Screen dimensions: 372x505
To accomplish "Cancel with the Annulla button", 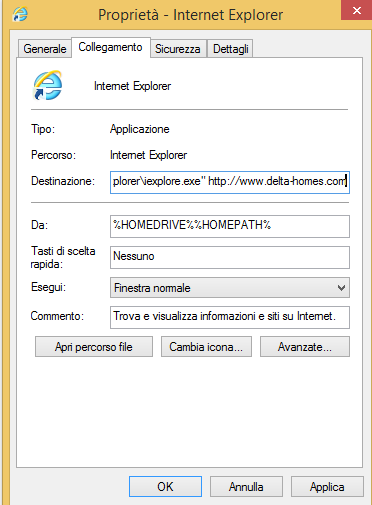I will pyautogui.click(x=246, y=487).
